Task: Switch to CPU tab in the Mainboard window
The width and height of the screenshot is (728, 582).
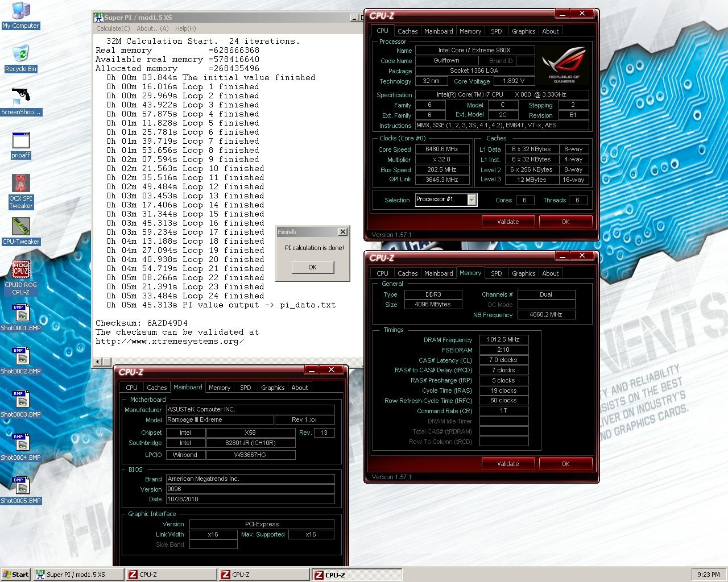Action: pos(131,388)
